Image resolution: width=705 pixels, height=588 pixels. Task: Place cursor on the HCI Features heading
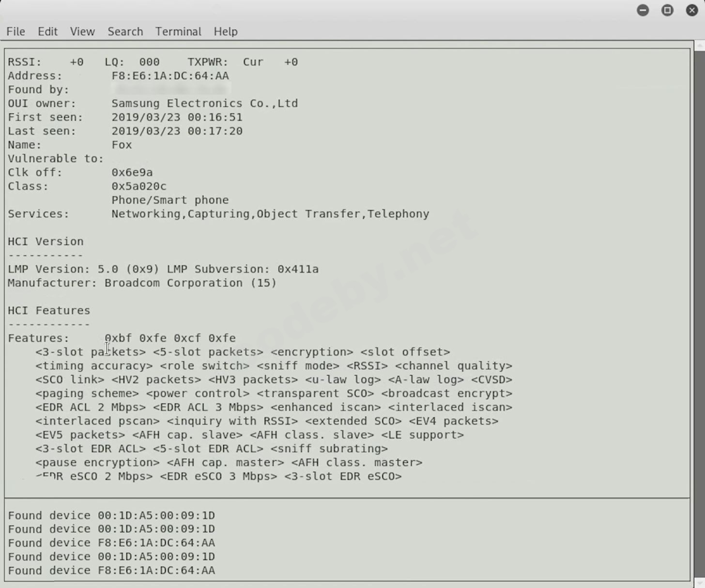pyautogui.click(x=48, y=310)
